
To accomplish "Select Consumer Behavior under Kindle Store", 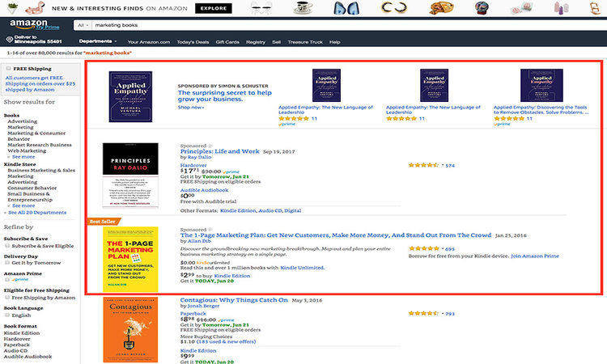I will (32, 188).
